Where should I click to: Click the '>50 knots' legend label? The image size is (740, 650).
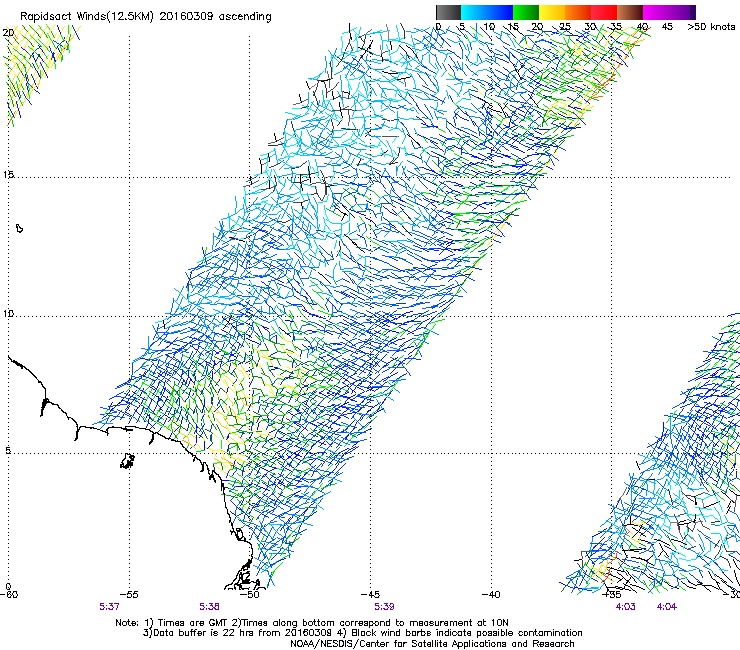pos(711,27)
